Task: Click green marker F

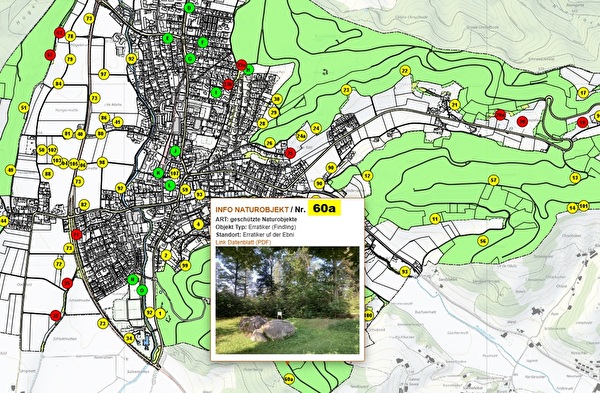Action: tap(203, 42)
